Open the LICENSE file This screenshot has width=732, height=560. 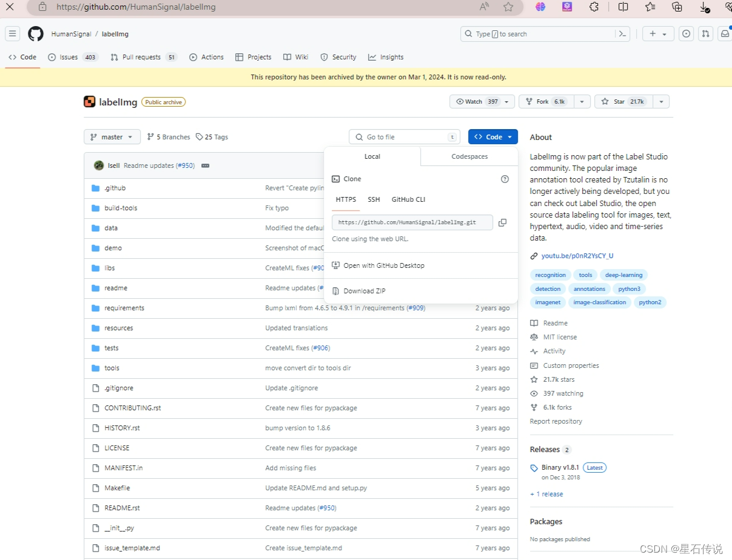click(117, 448)
